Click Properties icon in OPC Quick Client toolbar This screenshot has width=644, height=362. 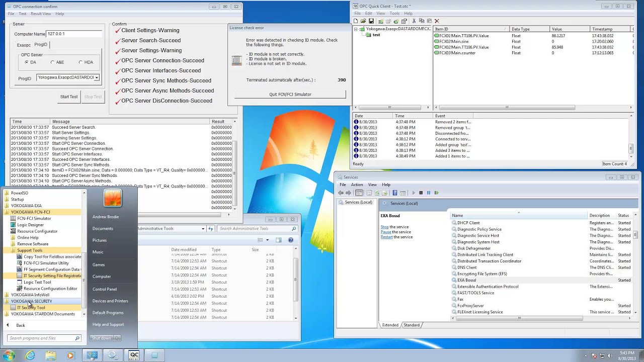pyautogui.click(x=404, y=21)
